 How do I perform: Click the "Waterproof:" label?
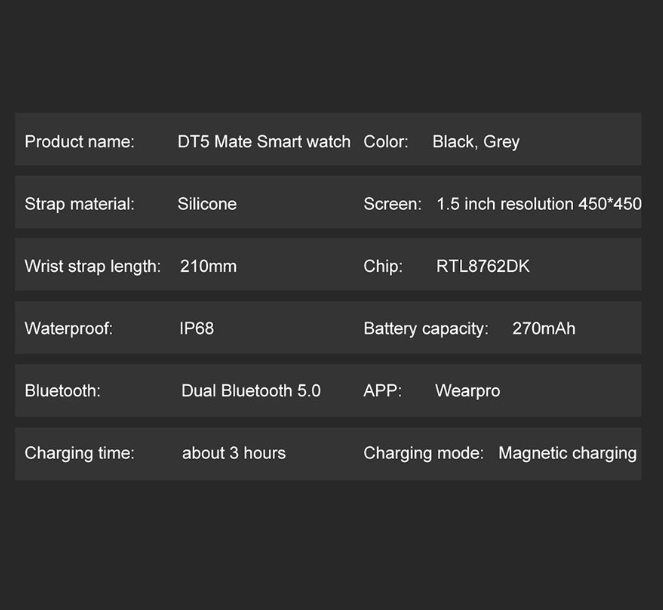[x=68, y=328]
